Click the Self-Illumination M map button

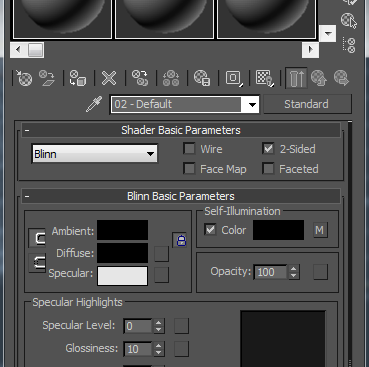point(320,230)
